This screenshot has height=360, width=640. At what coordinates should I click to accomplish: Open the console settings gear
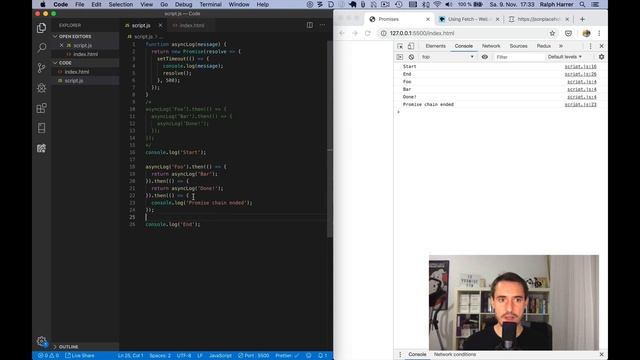[601, 57]
